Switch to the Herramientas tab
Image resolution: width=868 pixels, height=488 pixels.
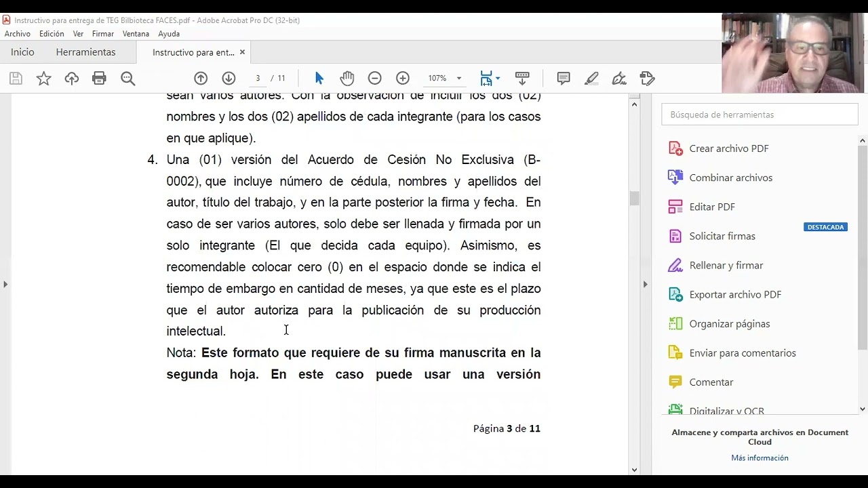tap(85, 52)
